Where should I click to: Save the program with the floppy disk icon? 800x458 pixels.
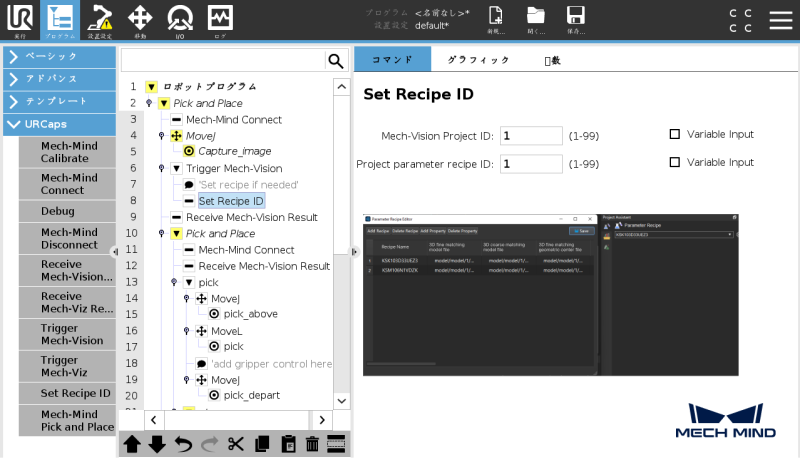[x=576, y=20]
